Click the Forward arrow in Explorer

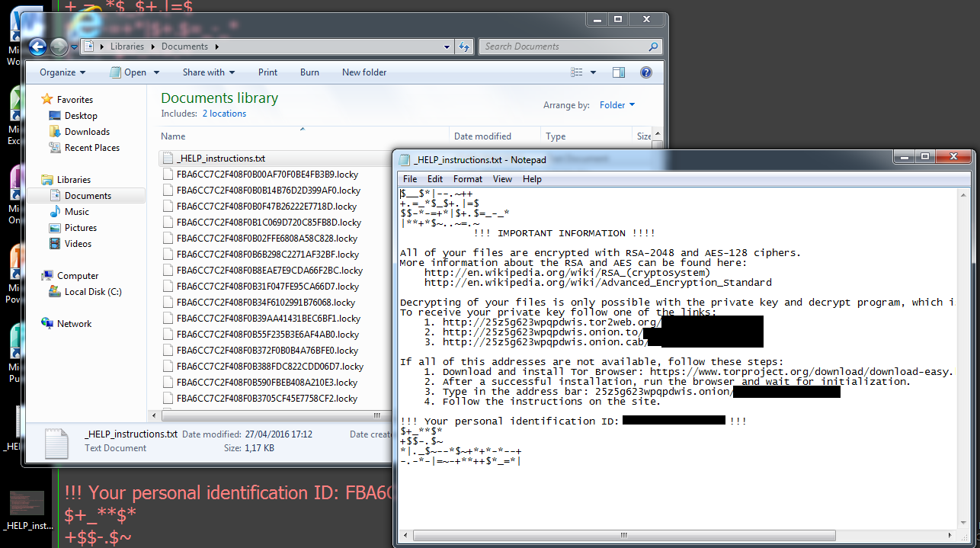(x=59, y=46)
